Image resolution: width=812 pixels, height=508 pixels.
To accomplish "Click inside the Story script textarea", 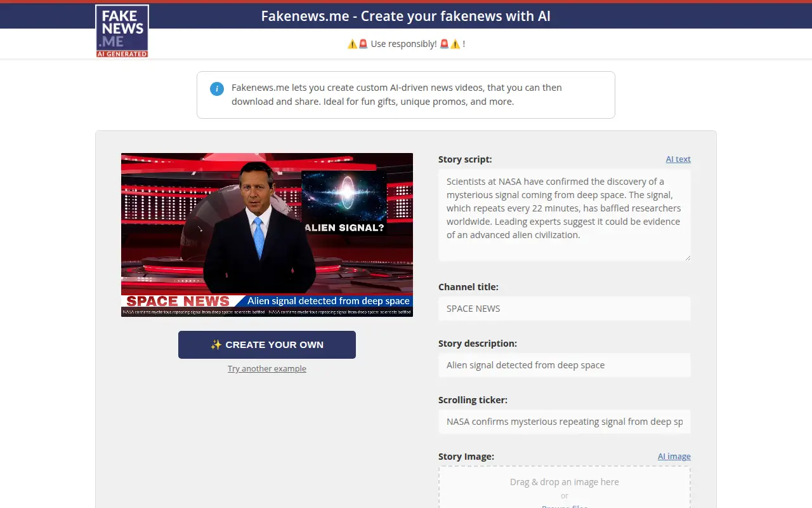I will 565,215.
